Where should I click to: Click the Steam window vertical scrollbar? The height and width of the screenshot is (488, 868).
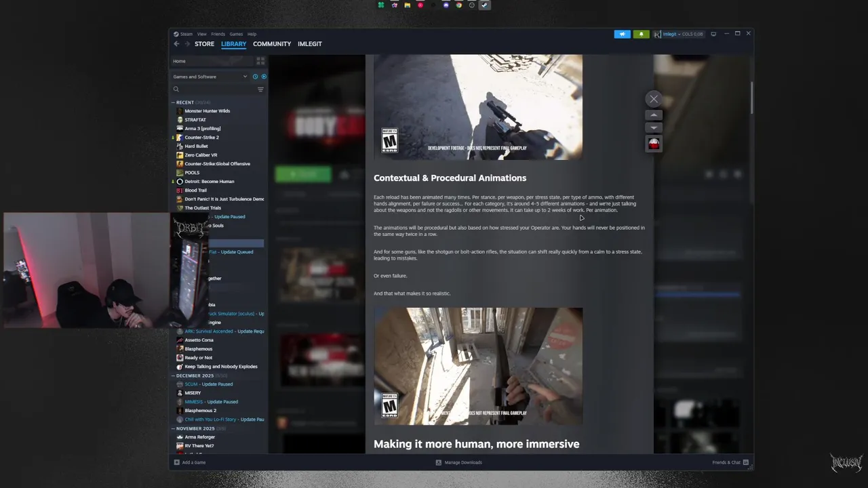[751, 98]
